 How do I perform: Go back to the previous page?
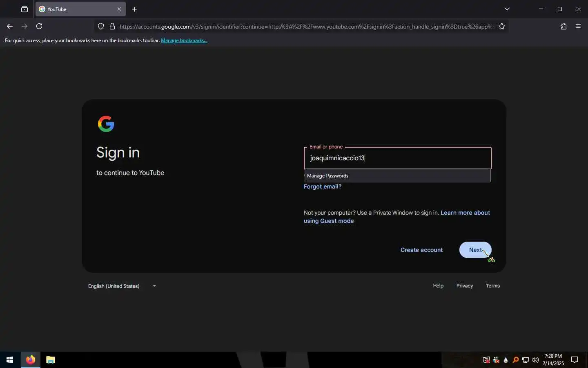pos(10,26)
